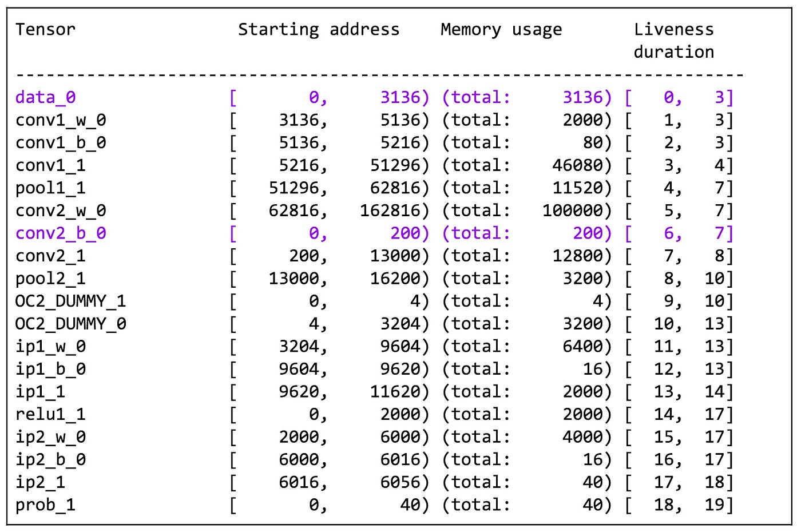Screen dimensions: 801x532
Task: Click the end address 162816 of conv2_w_0
Action: [x=390, y=211]
